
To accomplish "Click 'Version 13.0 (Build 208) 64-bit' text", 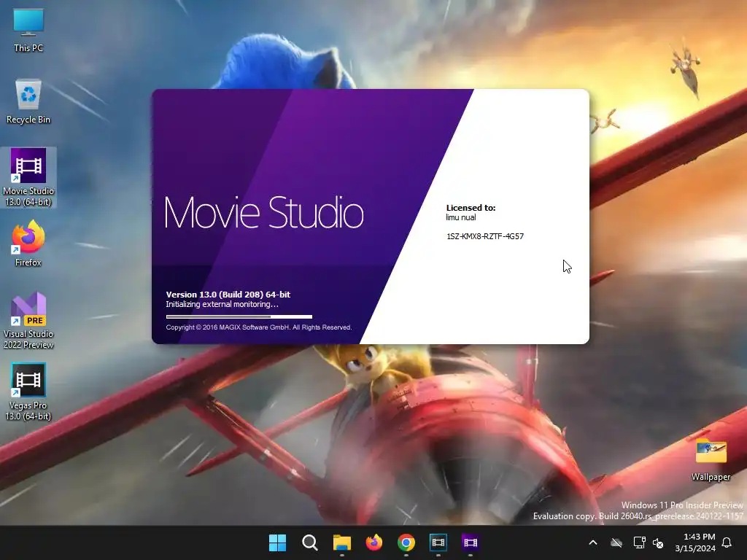I will tap(228, 295).
